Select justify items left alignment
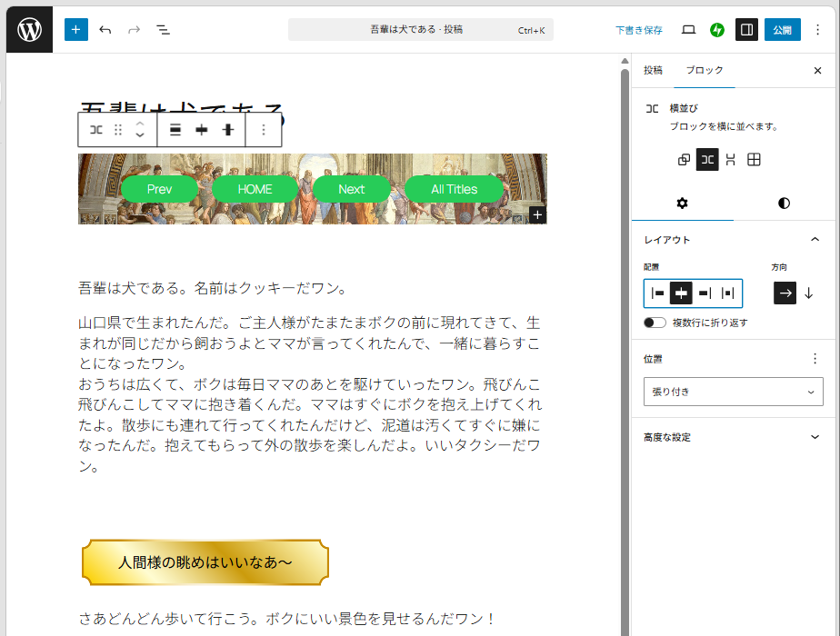The width and height of the screenshot is (840, 636). (657, 293)
